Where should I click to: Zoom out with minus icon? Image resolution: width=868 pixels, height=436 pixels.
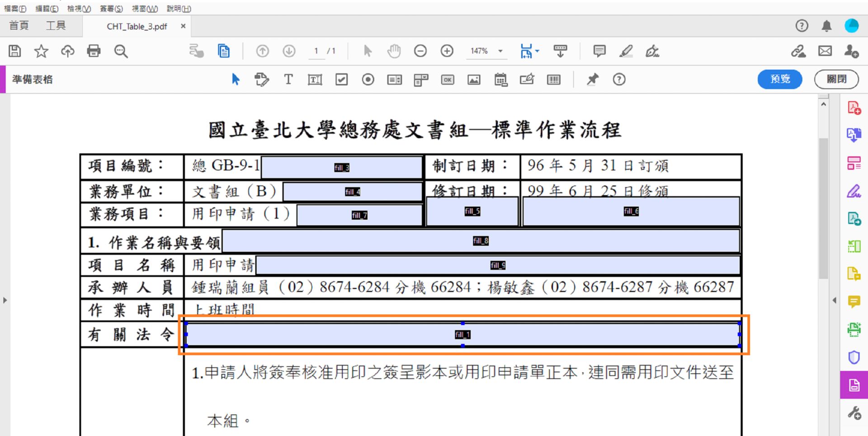click(x=420, y=51)
